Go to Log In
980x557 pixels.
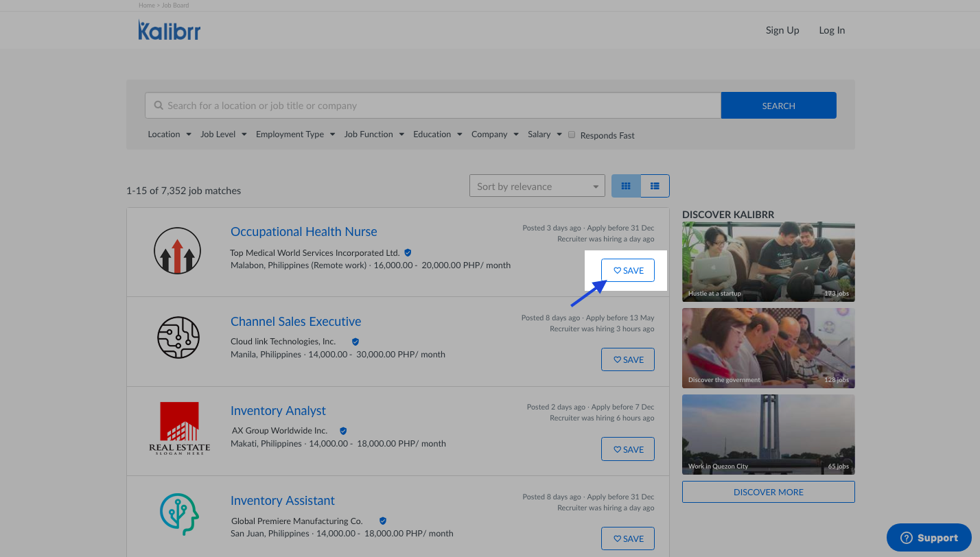(x=832, y=30)
